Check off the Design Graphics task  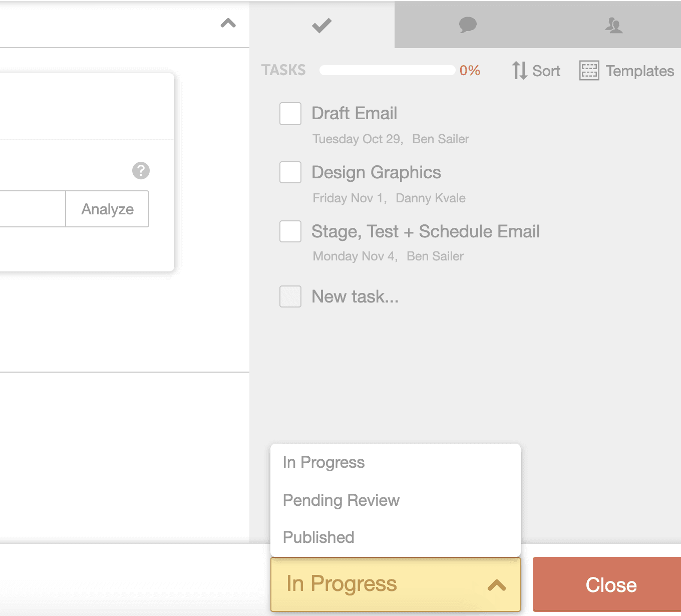click(x=290, y=172)
